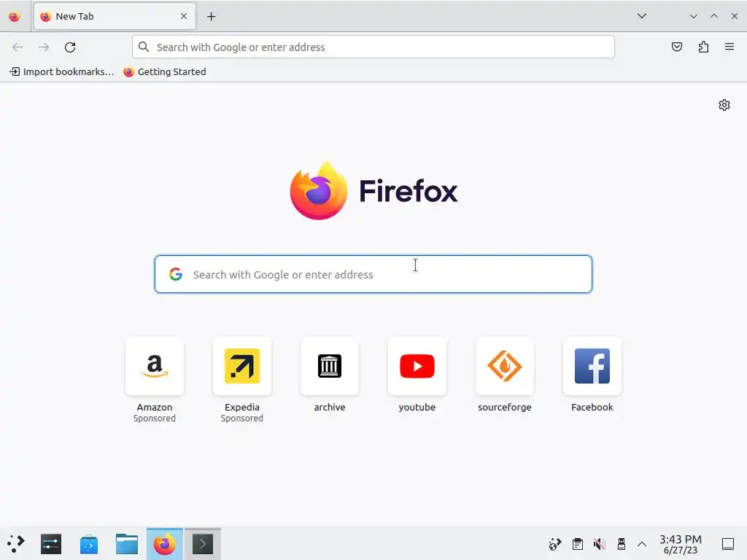
Task: Open Import bookmarks… from bookmarks toolbar
Action: click(x=62, y=72)
